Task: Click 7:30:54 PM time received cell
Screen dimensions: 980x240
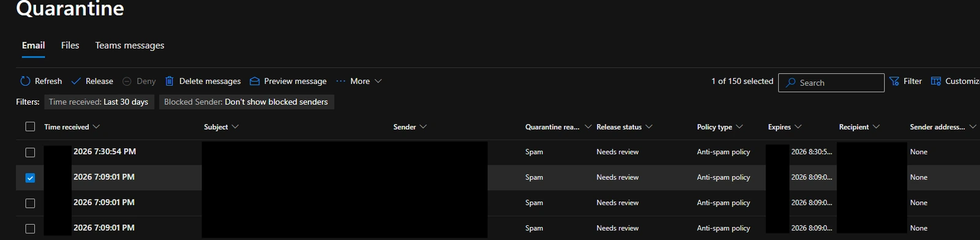Action: [x=105, y=152]
